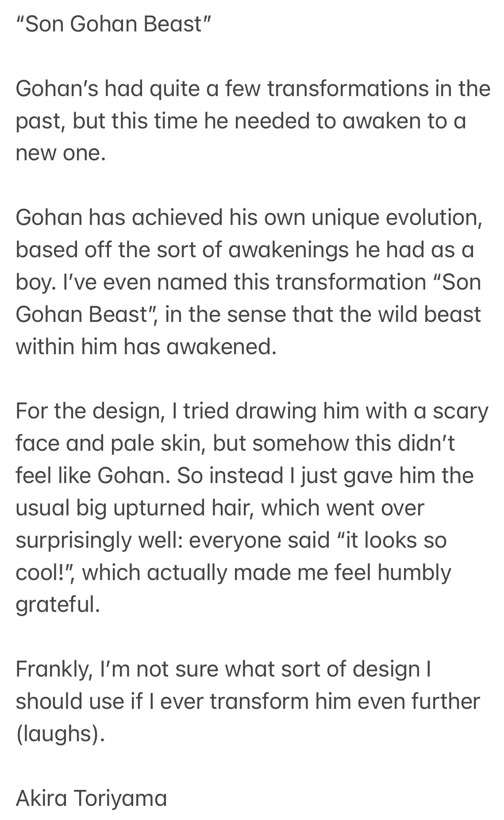Click the words "new one."
Image resolution: width=504 pixels, height=820 pixels.
coord(61,153)
